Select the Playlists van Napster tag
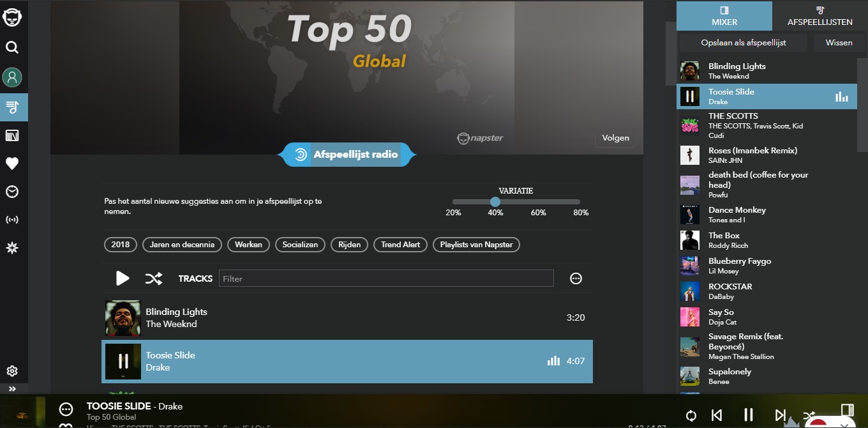Screen dimensions: 868x428 (x=476, y=245)
